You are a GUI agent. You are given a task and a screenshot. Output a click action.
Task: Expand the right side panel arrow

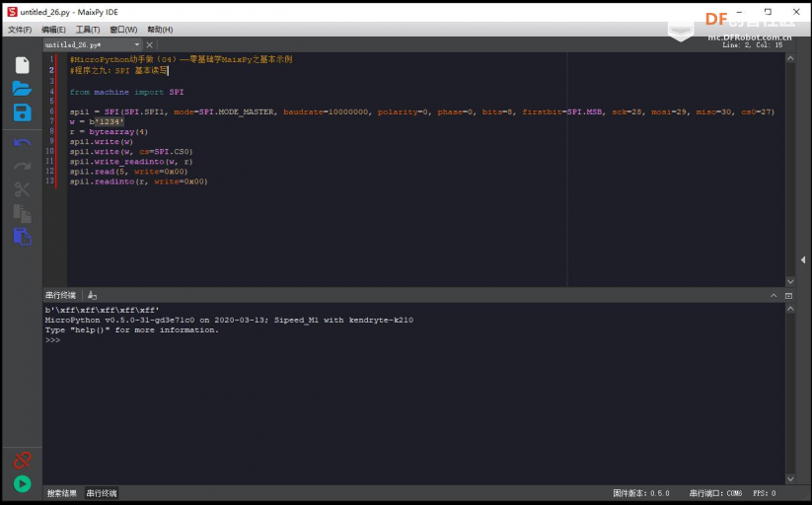tap(803, 259)
